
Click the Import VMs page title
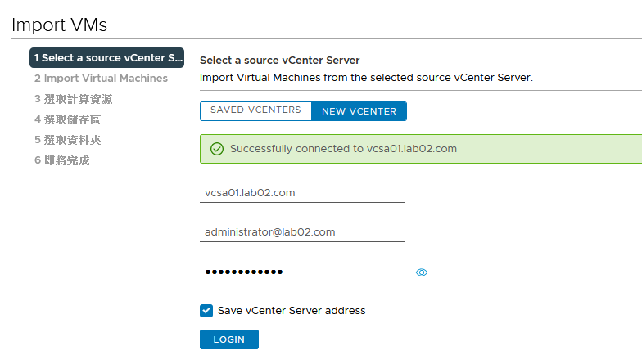point(59,25)
